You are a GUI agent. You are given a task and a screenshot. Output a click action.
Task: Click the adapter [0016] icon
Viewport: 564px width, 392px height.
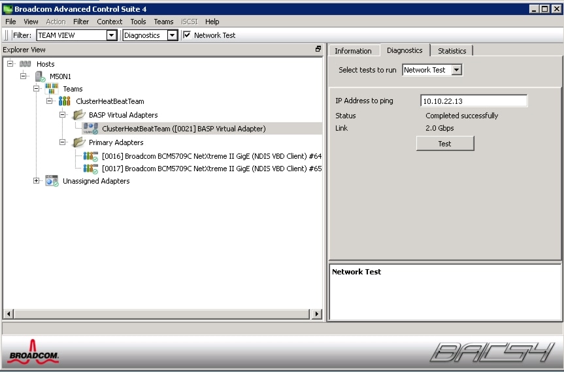[91, 156]
